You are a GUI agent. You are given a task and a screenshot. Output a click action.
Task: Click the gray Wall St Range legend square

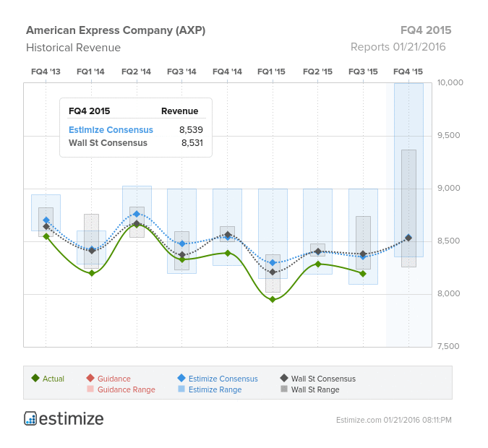284,389
